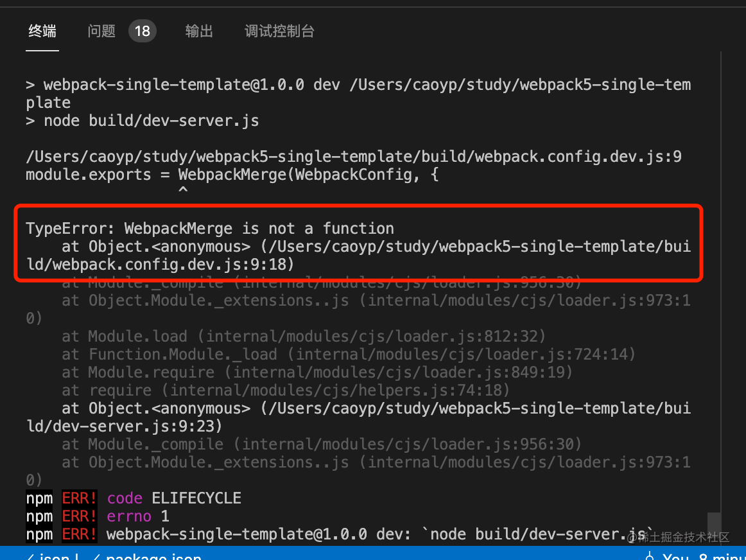Image resolution: width=746 pixels, height=560 pixels.
Task: Click the active 终端 (Terminal) tab
Action: click(42, 31)
